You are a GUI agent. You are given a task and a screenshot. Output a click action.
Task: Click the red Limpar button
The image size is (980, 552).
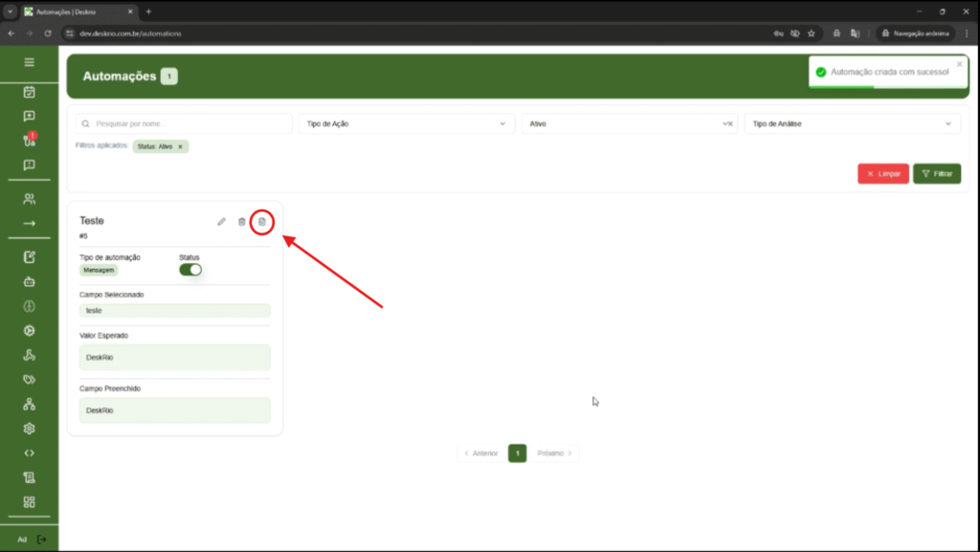click(x=882, y=174)
